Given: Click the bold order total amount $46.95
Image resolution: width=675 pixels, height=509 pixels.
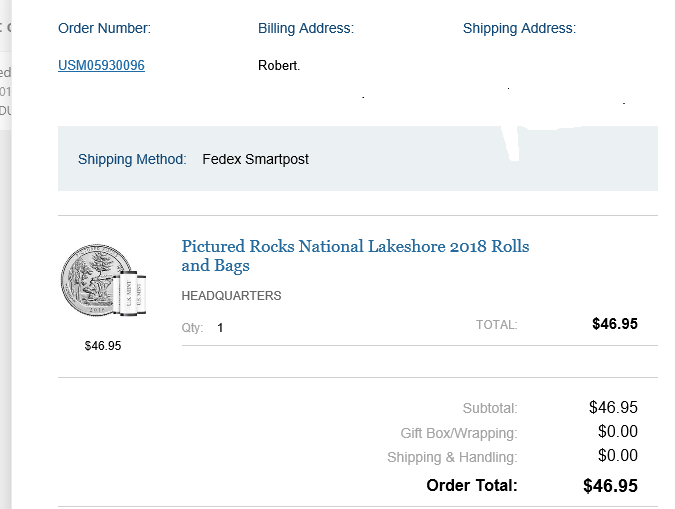Looking at the screenshot, I should [x=610, y=486].
